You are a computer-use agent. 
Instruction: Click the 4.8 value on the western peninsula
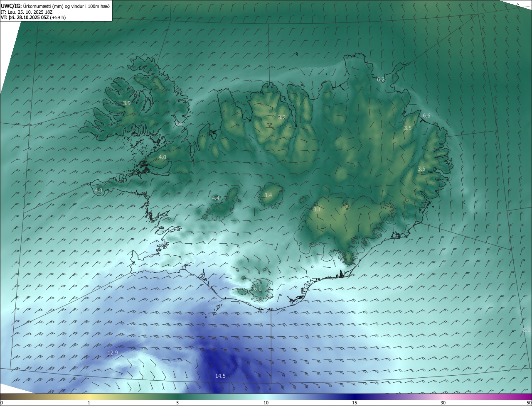point(99,191)
